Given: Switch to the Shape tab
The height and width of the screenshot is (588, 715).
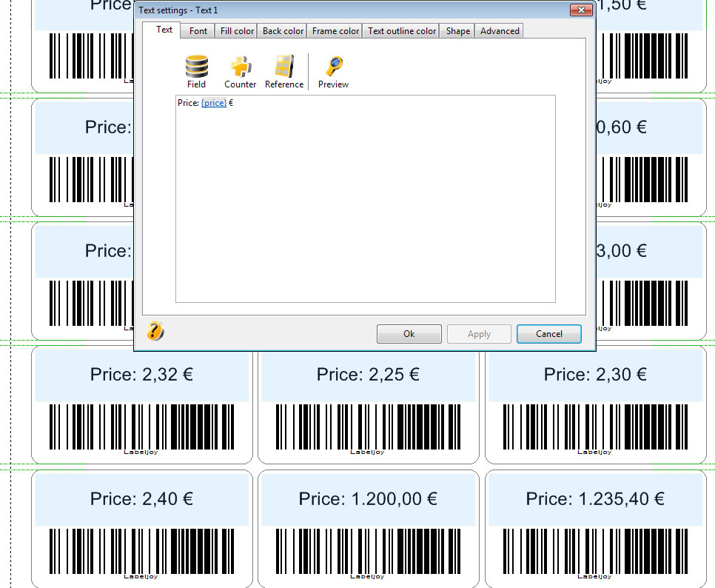Looking at the screenshot, I should coord(458,31).
